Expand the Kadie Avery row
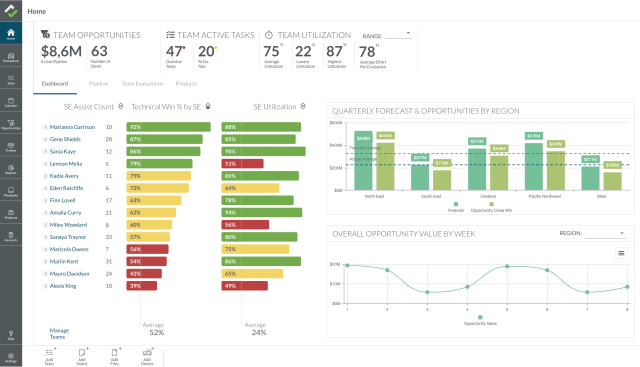This screenshot has width=640, height=367. click(x=45, y=176)
